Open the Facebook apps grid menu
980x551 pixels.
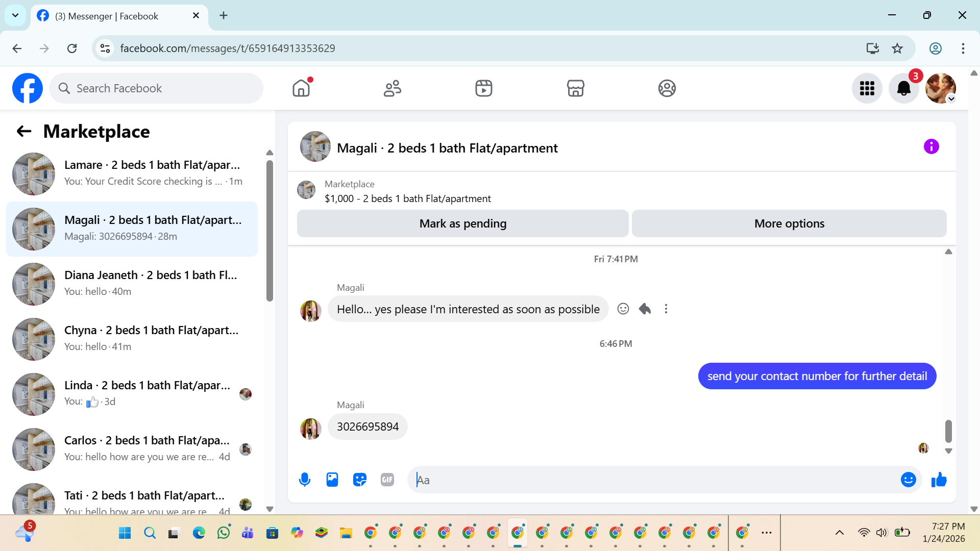867,88
